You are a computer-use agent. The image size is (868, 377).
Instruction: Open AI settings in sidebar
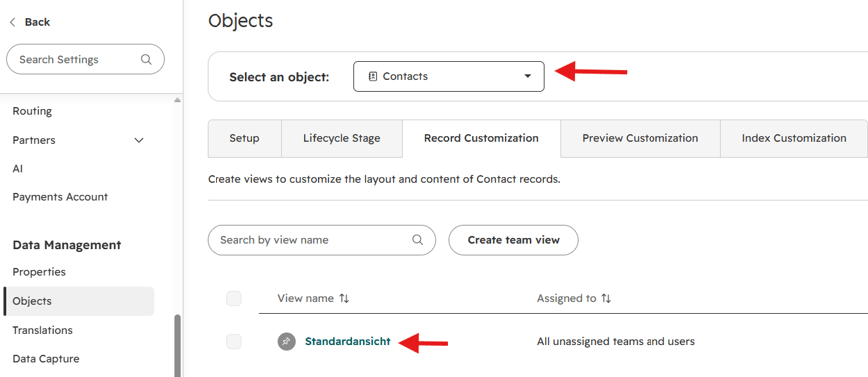click(18, 169)
